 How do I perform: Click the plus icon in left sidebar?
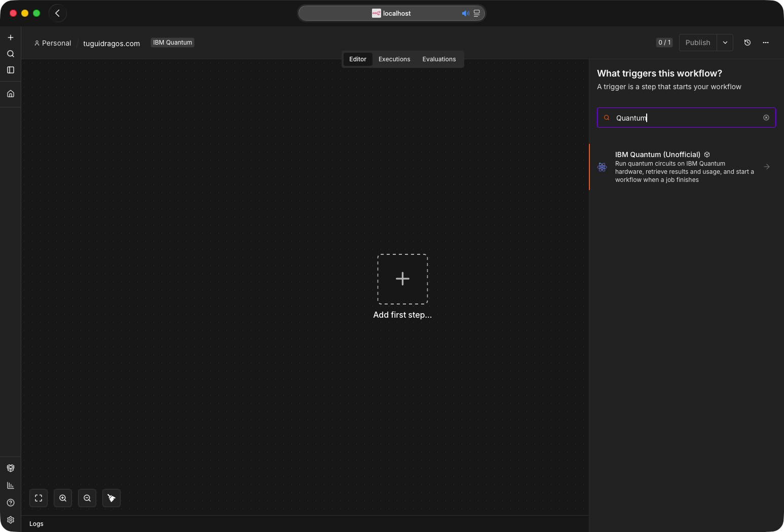pyautogui.click(x=11, y=37)
